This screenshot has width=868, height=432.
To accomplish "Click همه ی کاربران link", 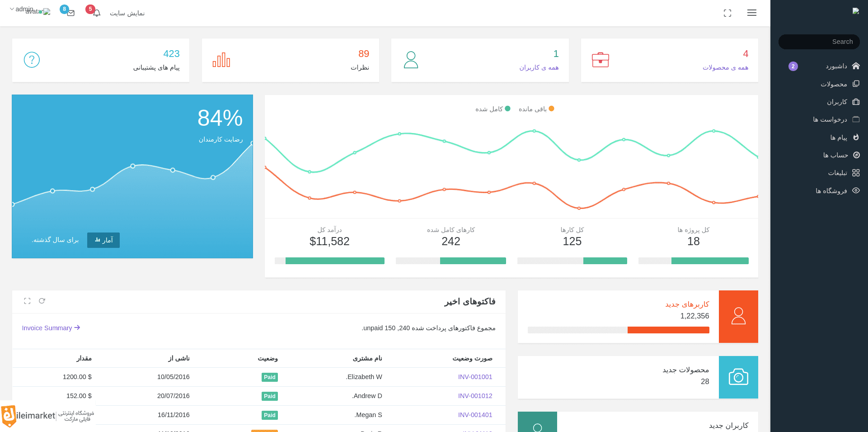I will click(539, 67).
